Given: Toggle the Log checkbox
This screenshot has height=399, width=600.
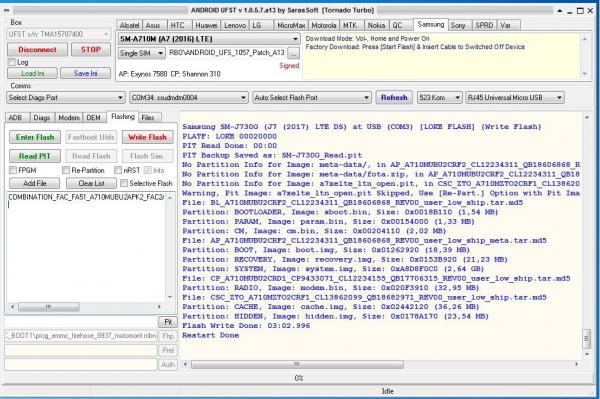Looking at the screenshot, I should (x=12, y=62).
